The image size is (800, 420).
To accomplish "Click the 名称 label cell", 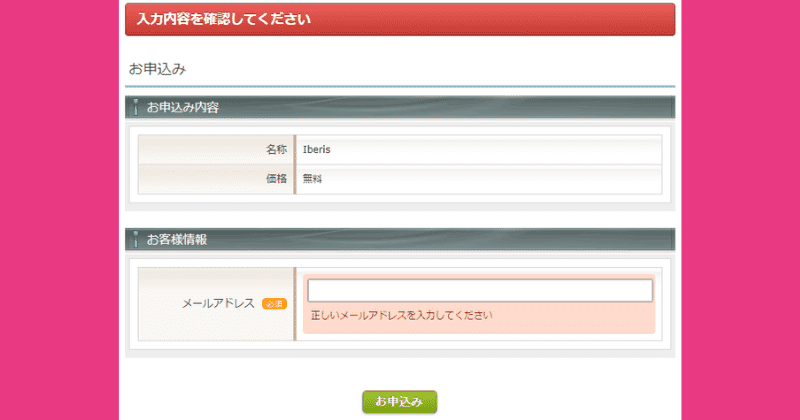I will tap(276, 150).
